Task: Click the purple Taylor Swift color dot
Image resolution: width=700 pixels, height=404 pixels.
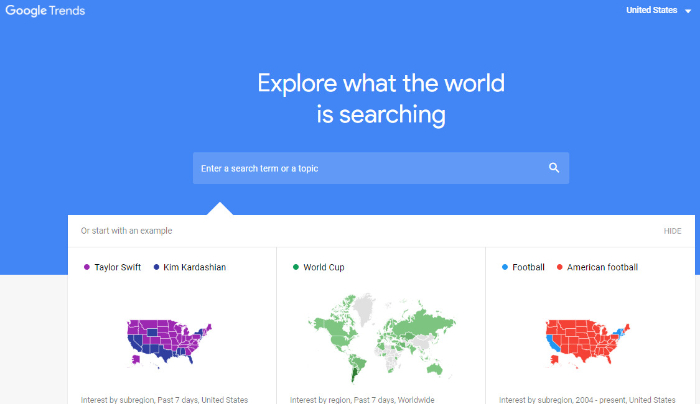Action: click(87, 267)
